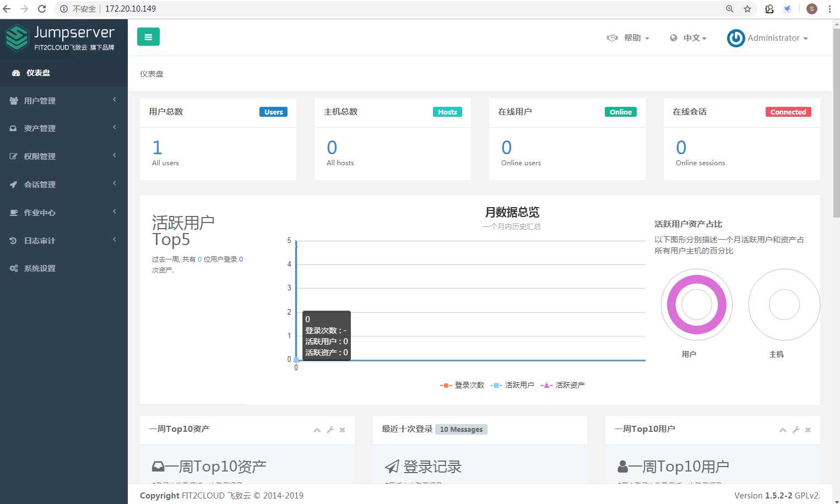Click the 仪表盘 breadcrumb title
840x504 pixels.
[x=151, y=74]
